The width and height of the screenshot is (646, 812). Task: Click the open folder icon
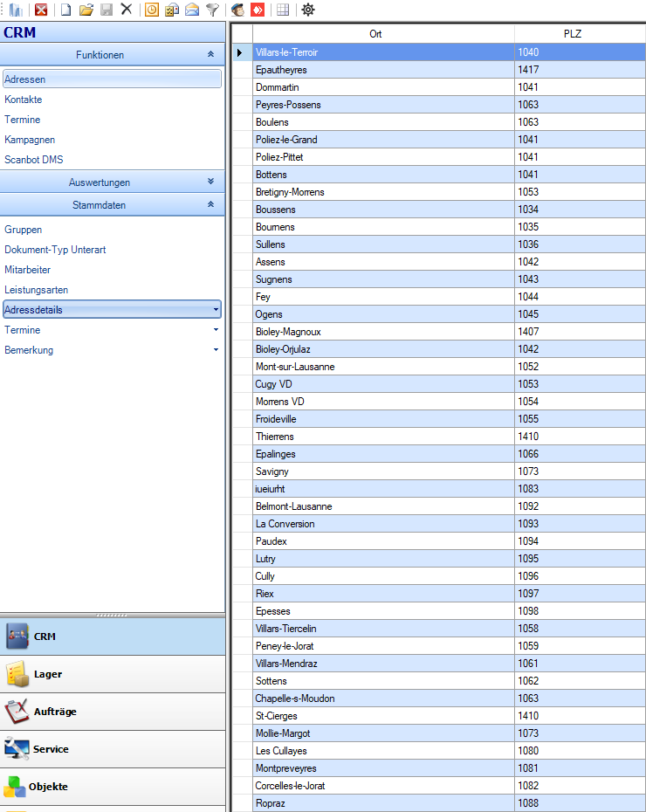point(86,10)
